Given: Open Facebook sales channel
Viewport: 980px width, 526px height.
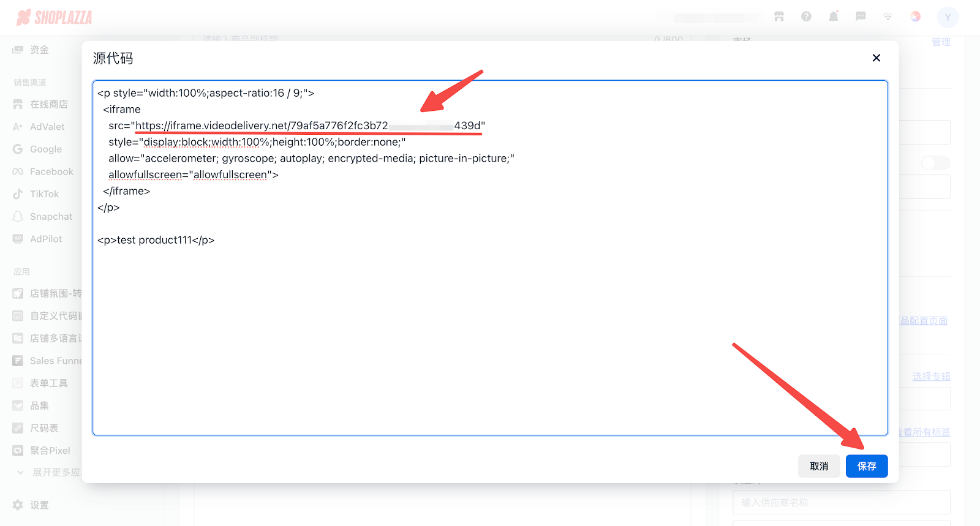Looking at the screenshot, I should click(x=51, y=171).
